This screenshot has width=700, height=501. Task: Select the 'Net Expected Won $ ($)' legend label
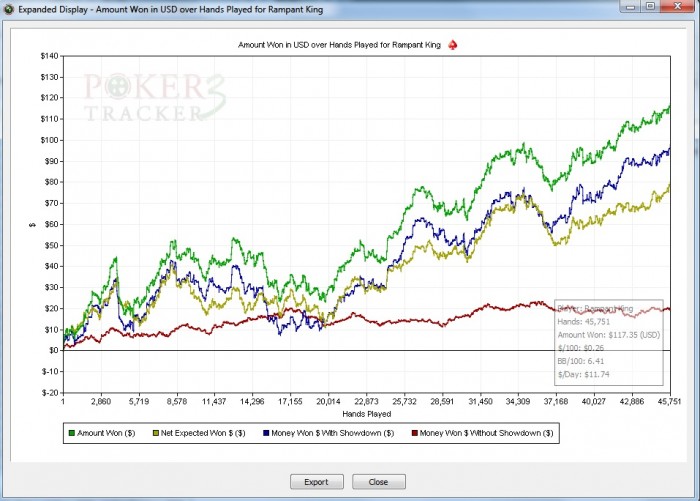click(203, 433)
